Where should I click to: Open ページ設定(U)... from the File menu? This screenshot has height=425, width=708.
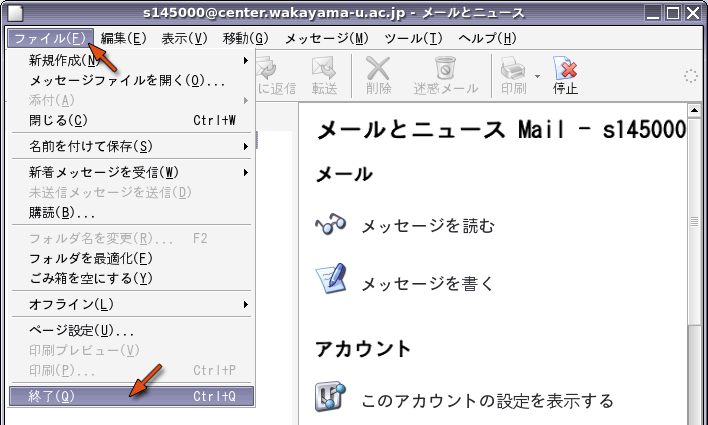point(131,331)
